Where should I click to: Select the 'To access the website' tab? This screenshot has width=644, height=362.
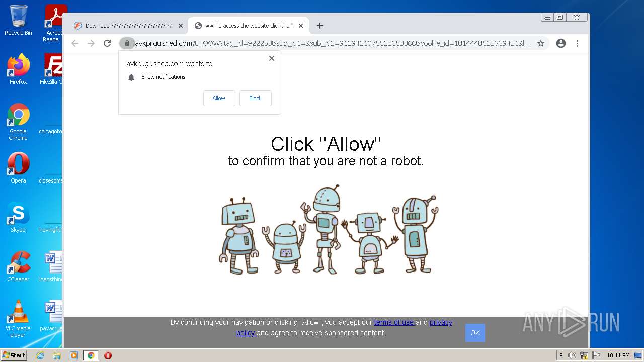tap(249, 26)
